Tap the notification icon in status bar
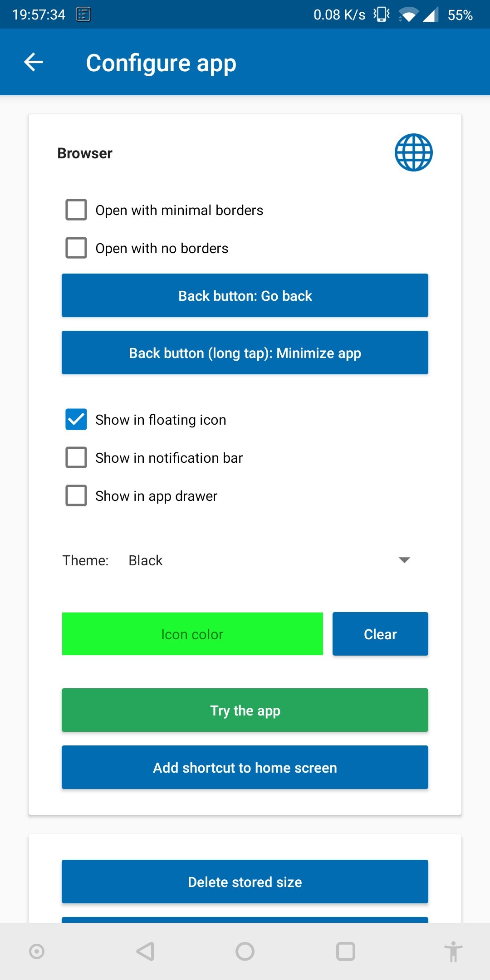This screenshot has width=490, height=980. [x=83, y=15]
